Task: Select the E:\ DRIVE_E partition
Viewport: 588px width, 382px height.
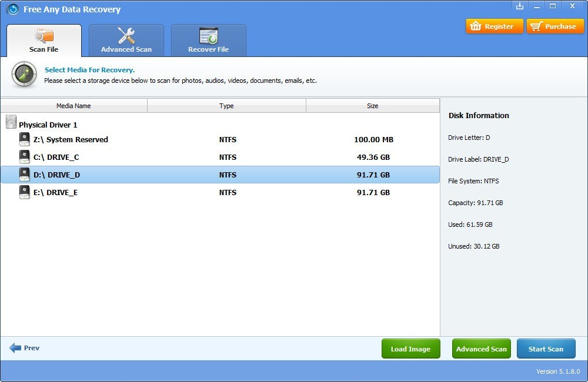Action: 176,192
